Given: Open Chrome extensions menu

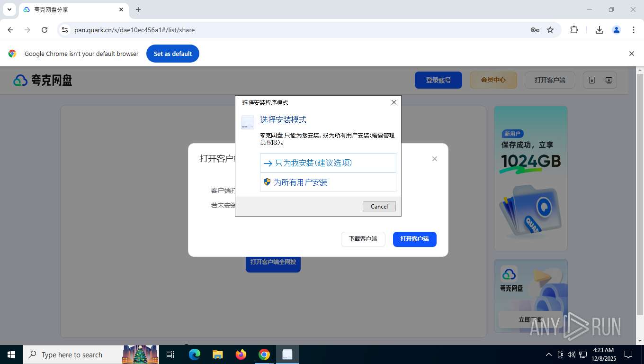Looking at the screenshot, I should [x=574, y=30].
